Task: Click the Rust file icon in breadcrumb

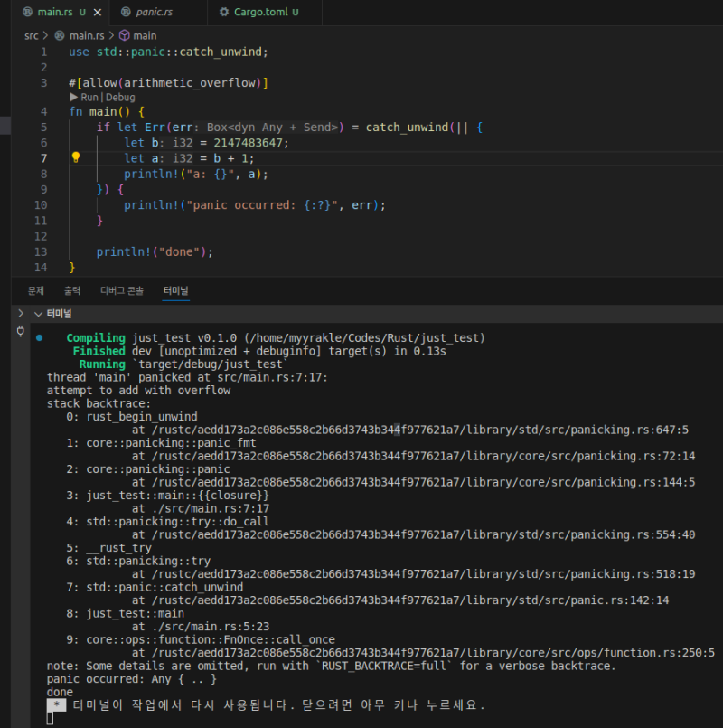Action: point(61,35)
